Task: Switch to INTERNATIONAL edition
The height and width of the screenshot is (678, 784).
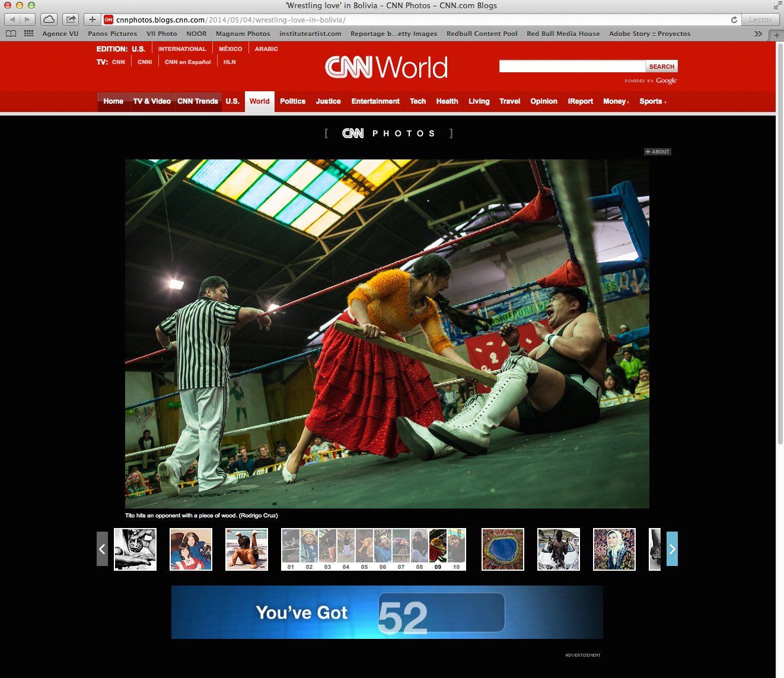Action: pos(182,49)
